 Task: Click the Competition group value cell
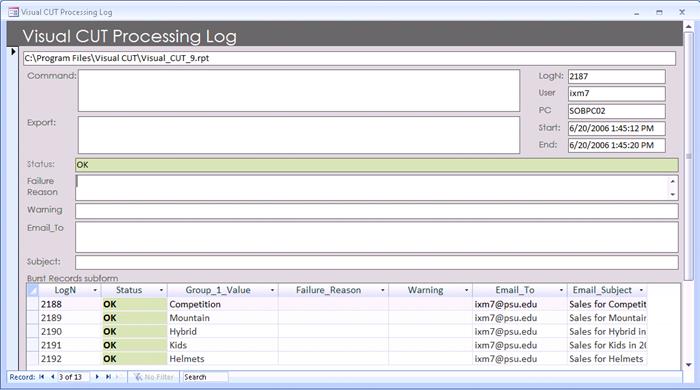point(223,304)
